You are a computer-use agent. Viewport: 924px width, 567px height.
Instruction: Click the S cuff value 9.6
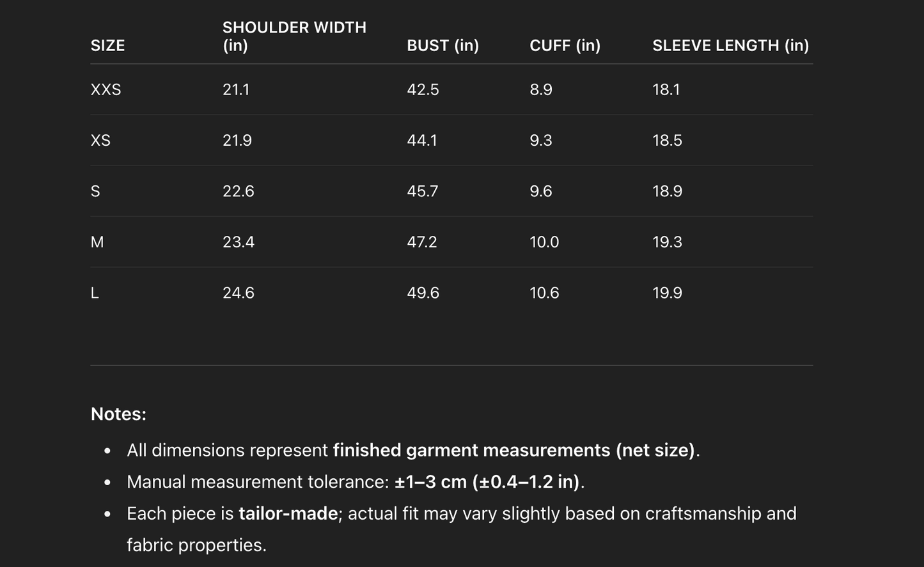click(540, 191)
